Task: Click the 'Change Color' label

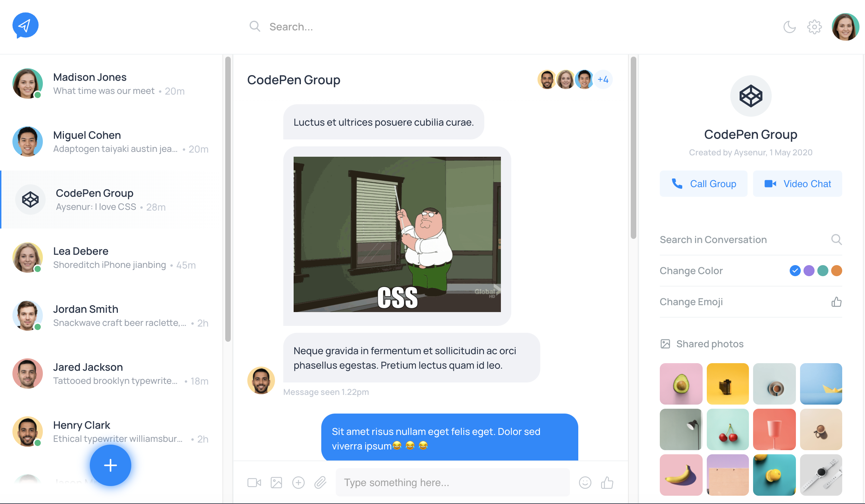Action: pyautogui.click(x=691, y=271)
